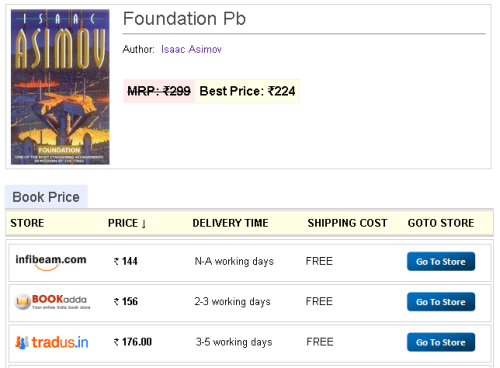Go to store for BOOKadda
Image resolution: width=500 pixels, height=368 pixels.
coord(441,302)
